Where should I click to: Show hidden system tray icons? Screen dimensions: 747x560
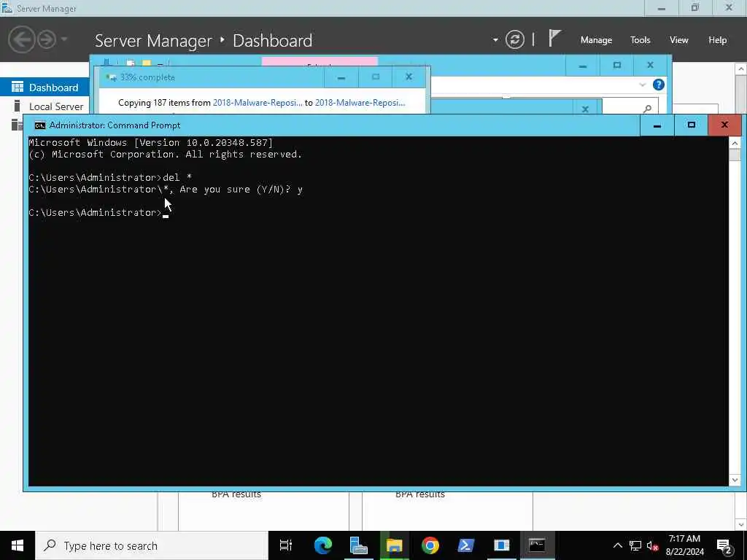617,545
